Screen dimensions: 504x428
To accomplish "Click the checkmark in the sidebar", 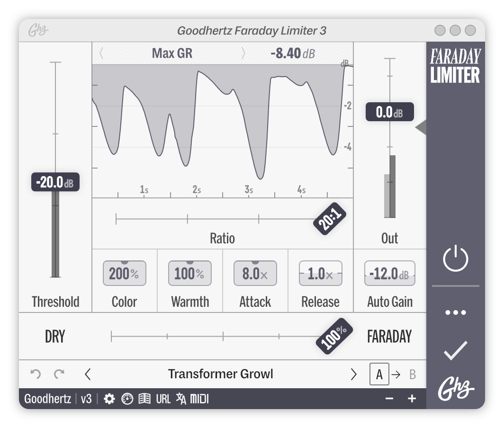I will (455, 350).
